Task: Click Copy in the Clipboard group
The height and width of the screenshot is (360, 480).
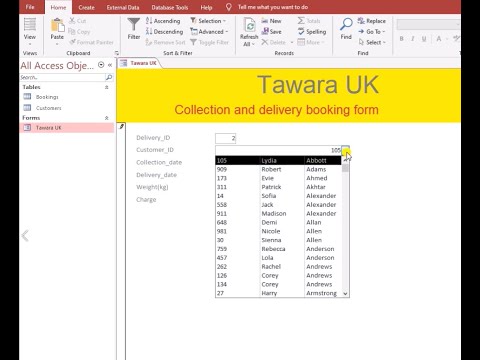Action: click(x=79, y=32)
